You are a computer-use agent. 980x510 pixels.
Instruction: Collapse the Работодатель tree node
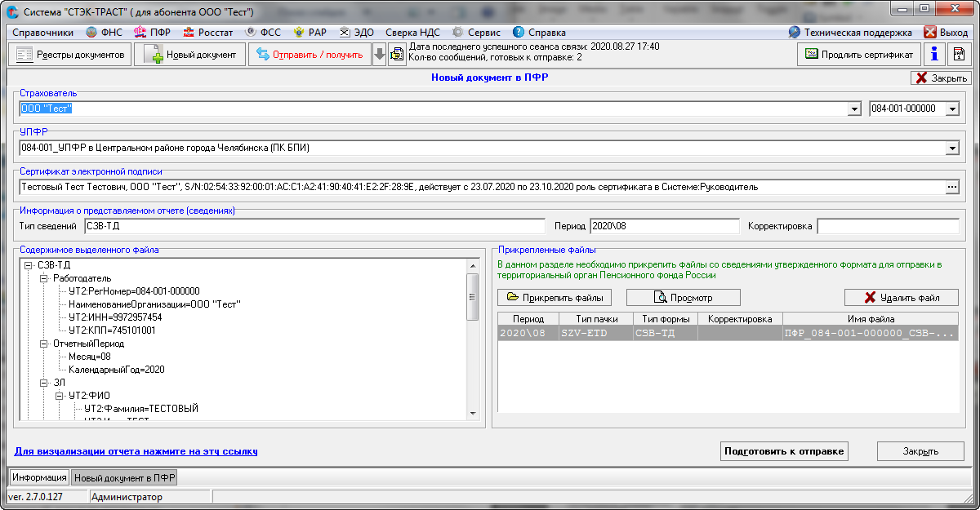click(x=44, y=278)
